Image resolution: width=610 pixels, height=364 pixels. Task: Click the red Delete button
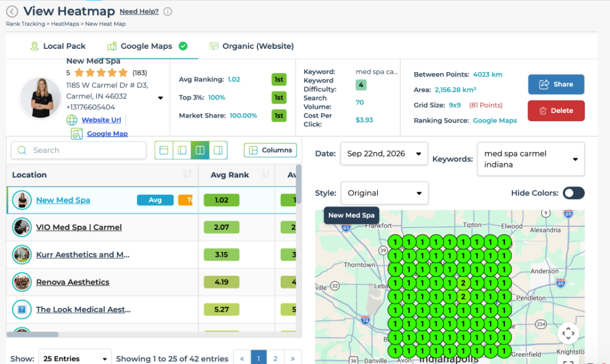556,111
